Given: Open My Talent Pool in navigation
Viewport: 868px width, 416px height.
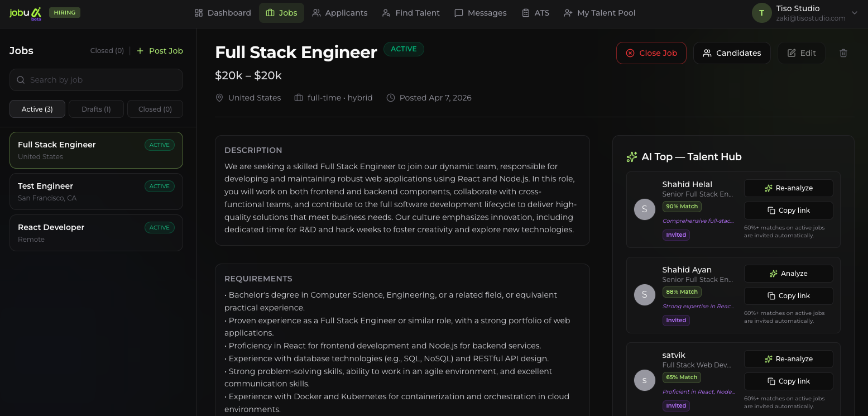Looking at the screenshot, I should 600,13.
